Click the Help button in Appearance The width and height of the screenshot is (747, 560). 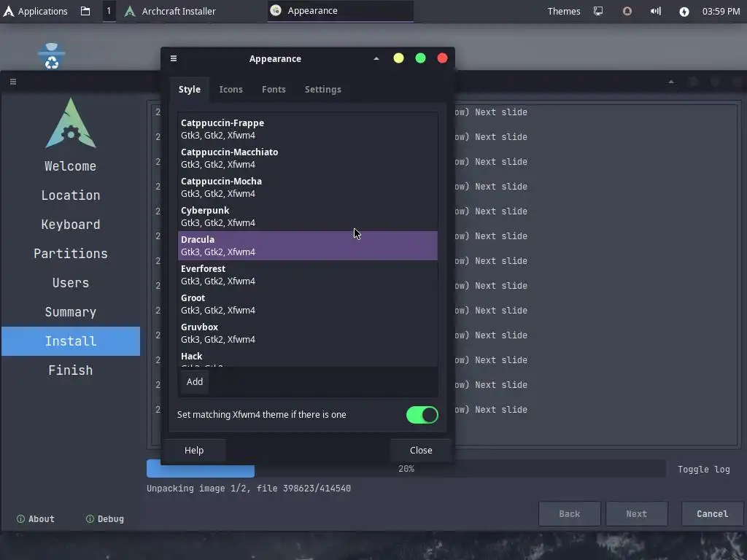point(194,451)
